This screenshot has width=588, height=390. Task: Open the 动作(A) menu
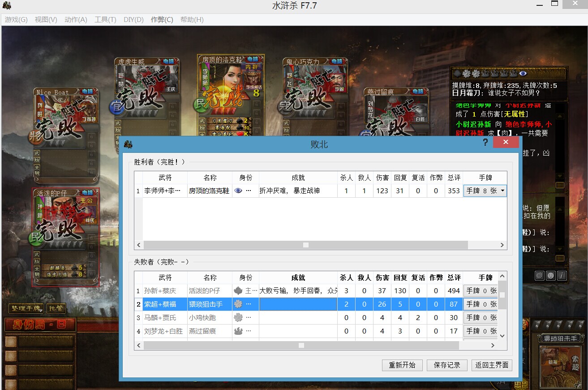76,20
